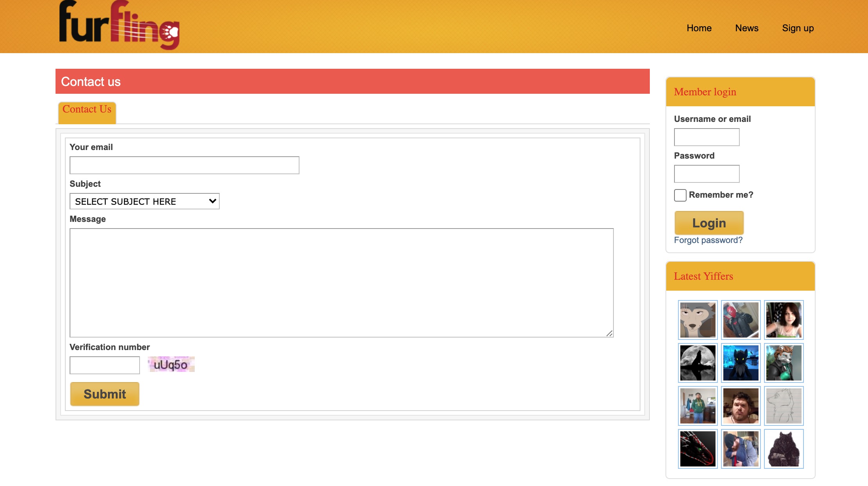Open the black cat on blue avatar
Screen dimensions: 868x486
tap(741, 363)
